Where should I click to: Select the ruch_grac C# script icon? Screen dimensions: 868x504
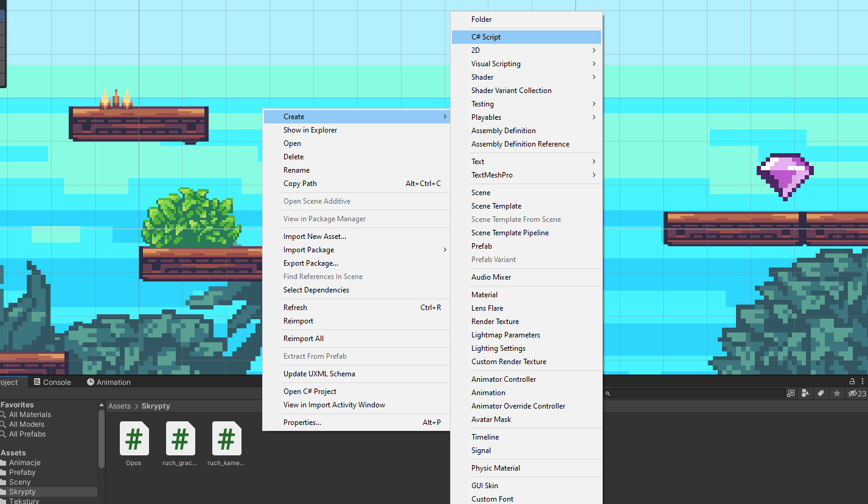point(180,438)
